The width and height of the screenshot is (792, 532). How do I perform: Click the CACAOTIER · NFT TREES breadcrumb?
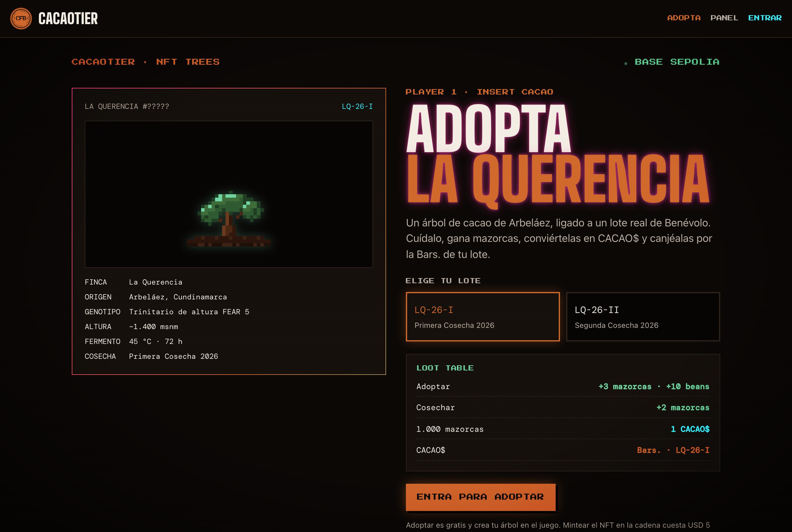[x=146, y=62]
